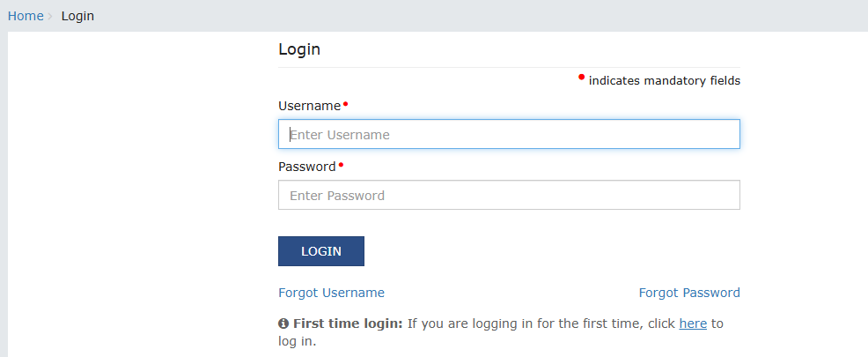Focus the Enter Password input field
Viewport: 868px width, 357px height.
tap(509, 196)
